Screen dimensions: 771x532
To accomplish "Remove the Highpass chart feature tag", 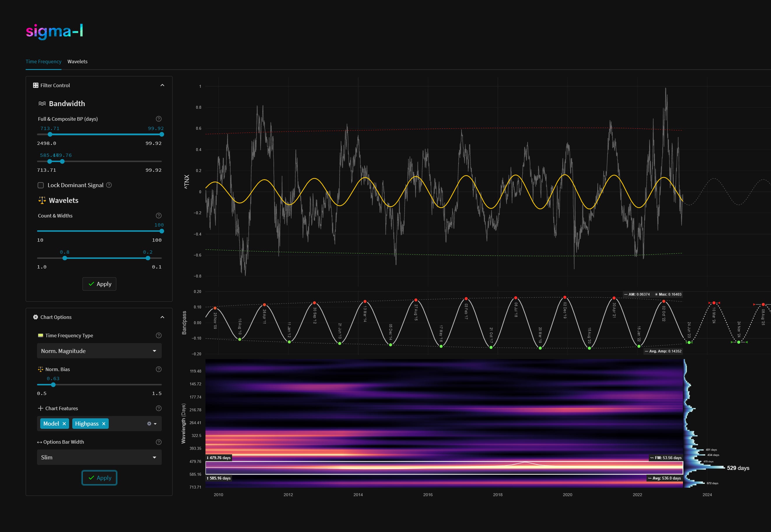I will 104,424.
